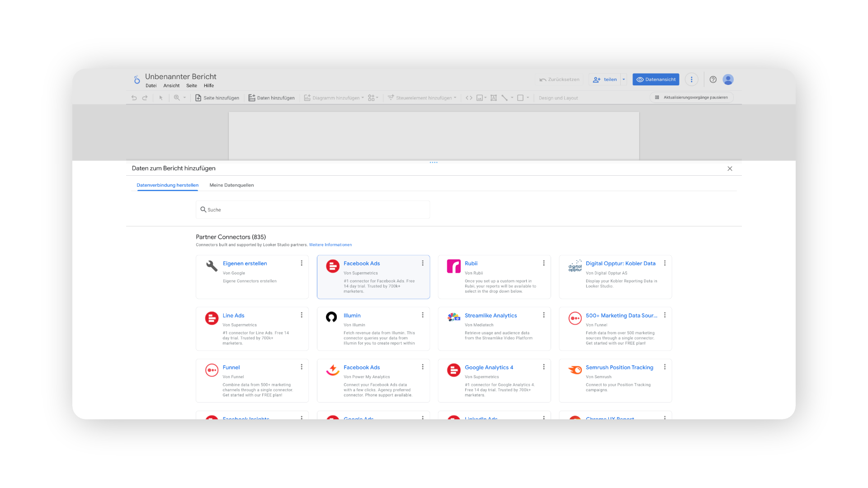This screenshot has width=868, height=488.
Task: Click the panel resize drag handle dots
Action: coord(434,162)
